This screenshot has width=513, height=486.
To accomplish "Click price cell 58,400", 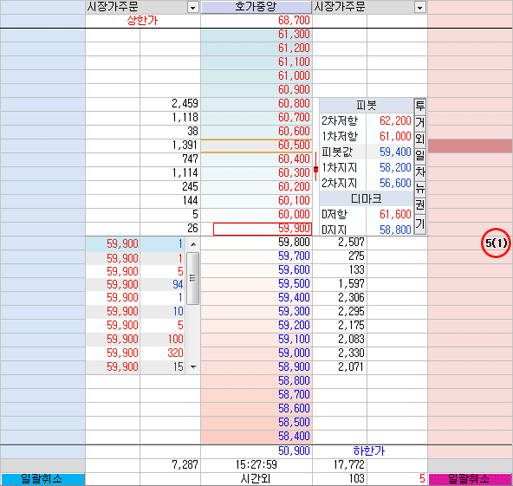I will coord(256,436).
